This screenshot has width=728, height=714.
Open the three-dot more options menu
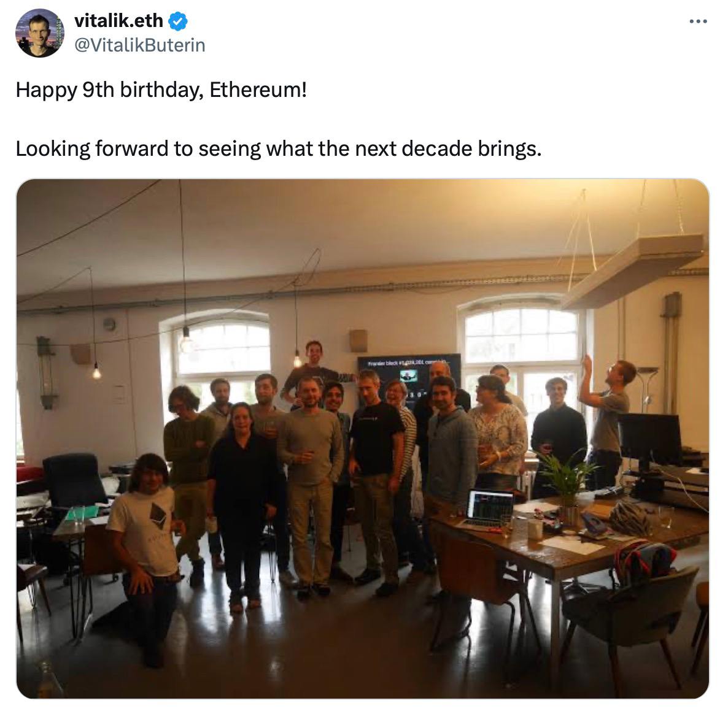tap(698, 21)
